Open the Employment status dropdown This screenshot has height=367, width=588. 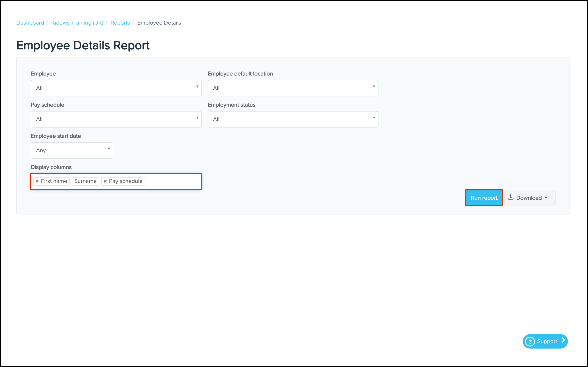[293, 119]
